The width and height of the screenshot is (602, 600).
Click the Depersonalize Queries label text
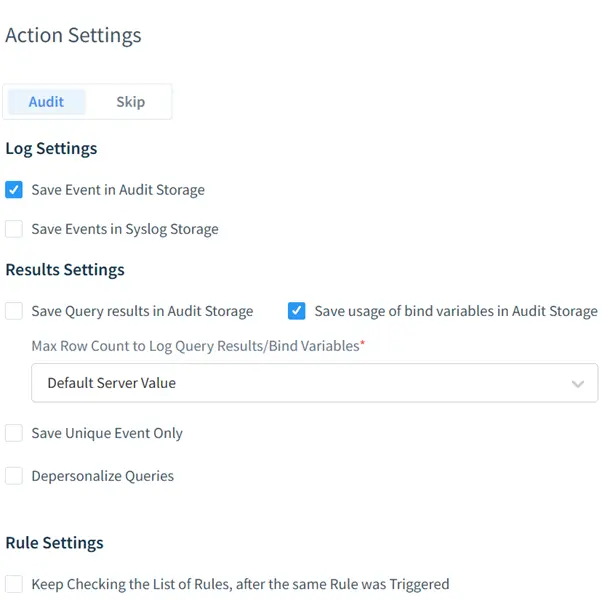coord(103,476)
